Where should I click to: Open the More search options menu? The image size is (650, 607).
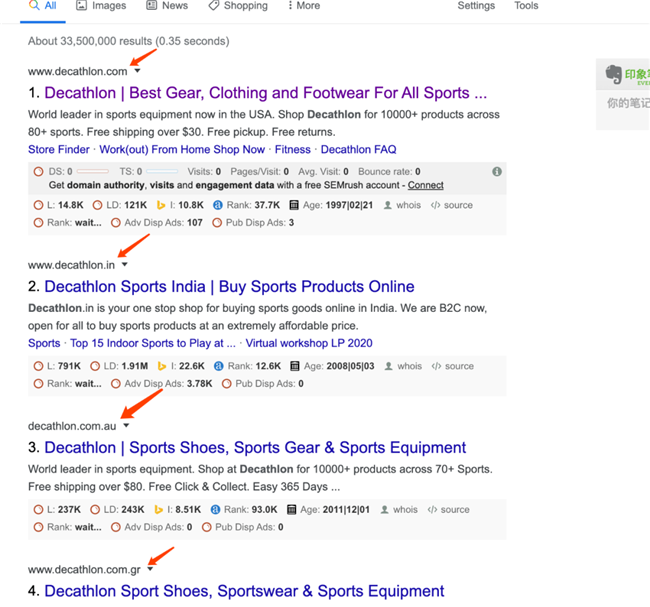coord(304,6)
